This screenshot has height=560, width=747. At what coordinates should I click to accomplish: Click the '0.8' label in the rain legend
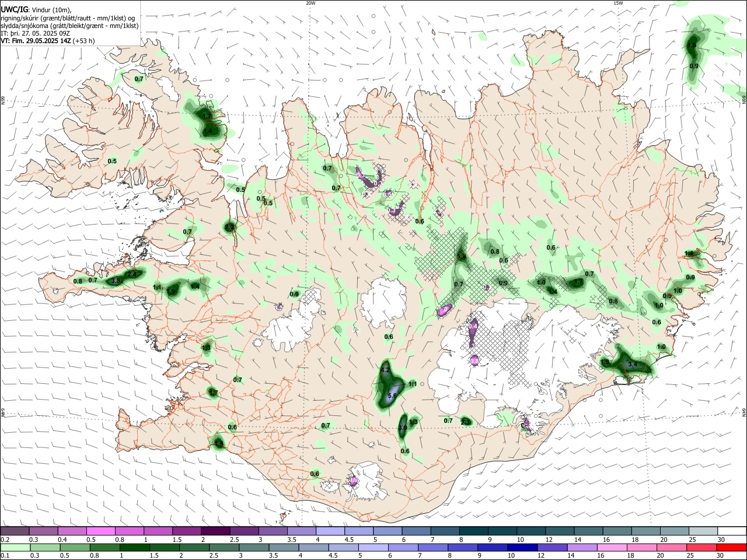point(94,556)
